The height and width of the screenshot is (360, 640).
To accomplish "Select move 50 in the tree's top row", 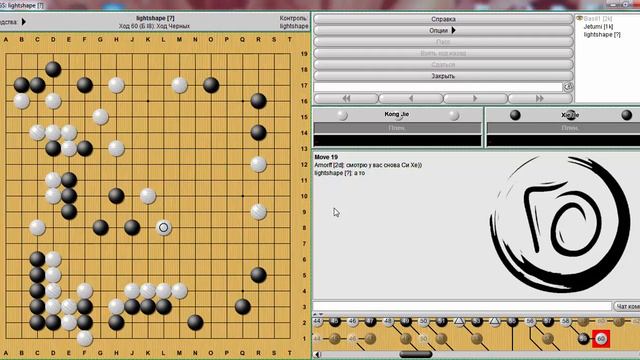I will pyautogui.click(x=424, y=322).
